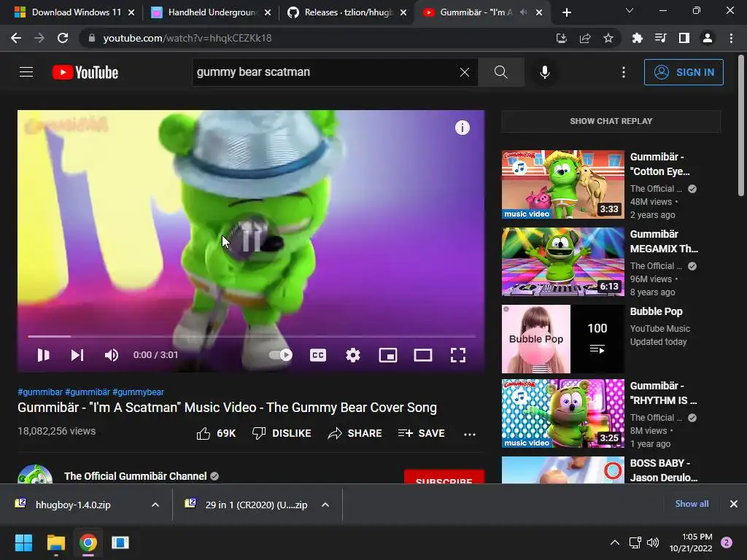The width and height of the screenshot is (747, 560).
Task: Go to the YouTube home logo
Action: coord(85,72)
